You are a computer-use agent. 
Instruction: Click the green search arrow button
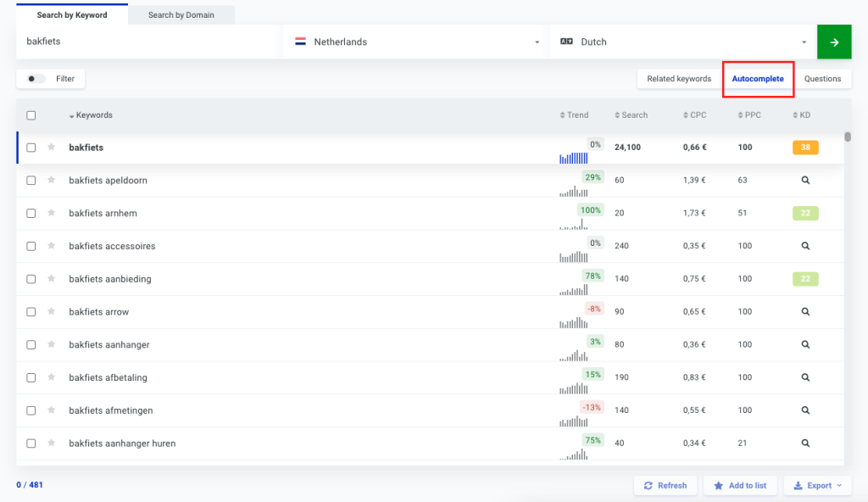pos(834,42)
